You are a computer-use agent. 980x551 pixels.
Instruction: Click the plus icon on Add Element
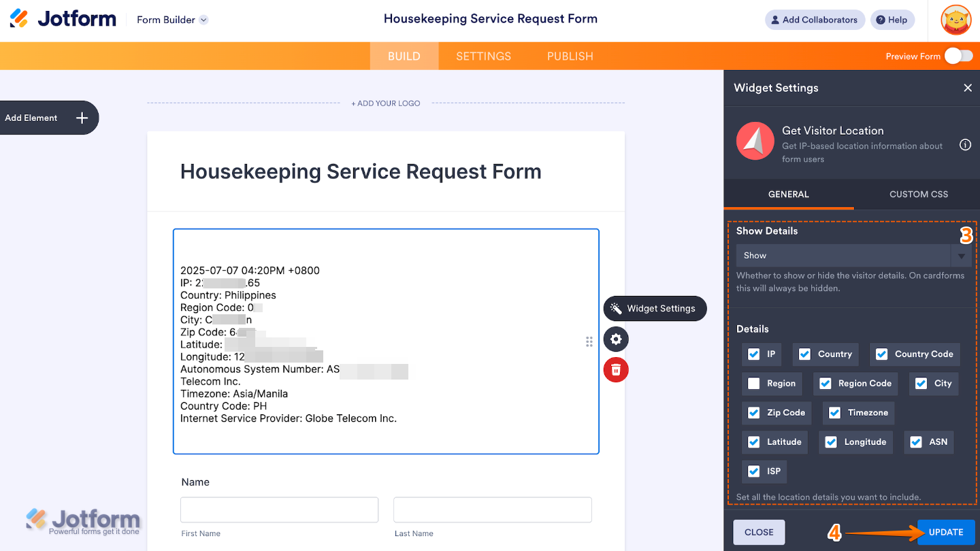click(x=82, y=118)
